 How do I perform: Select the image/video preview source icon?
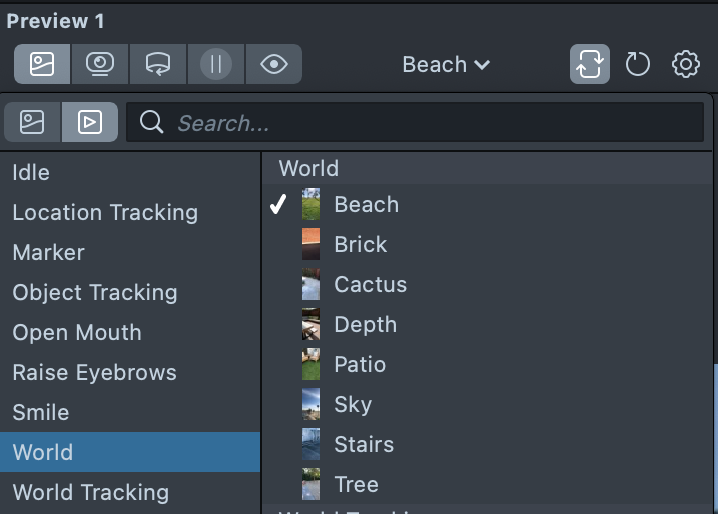click(42, 65)
